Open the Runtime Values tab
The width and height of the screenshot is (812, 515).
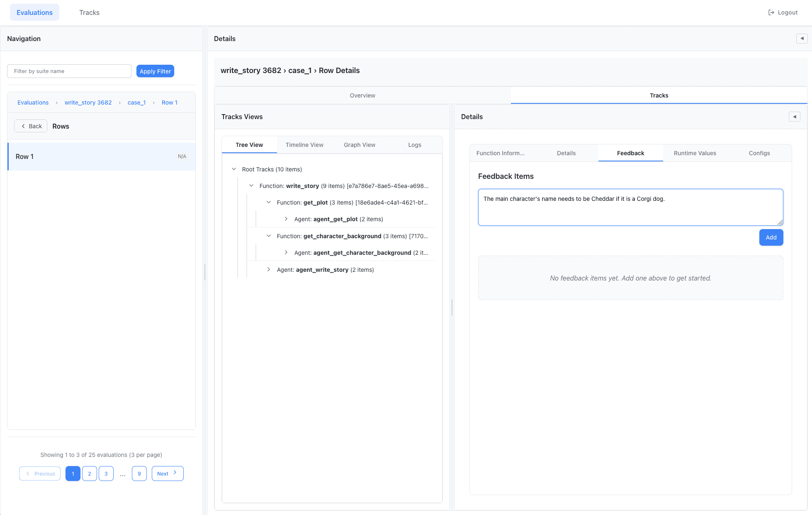695,153
